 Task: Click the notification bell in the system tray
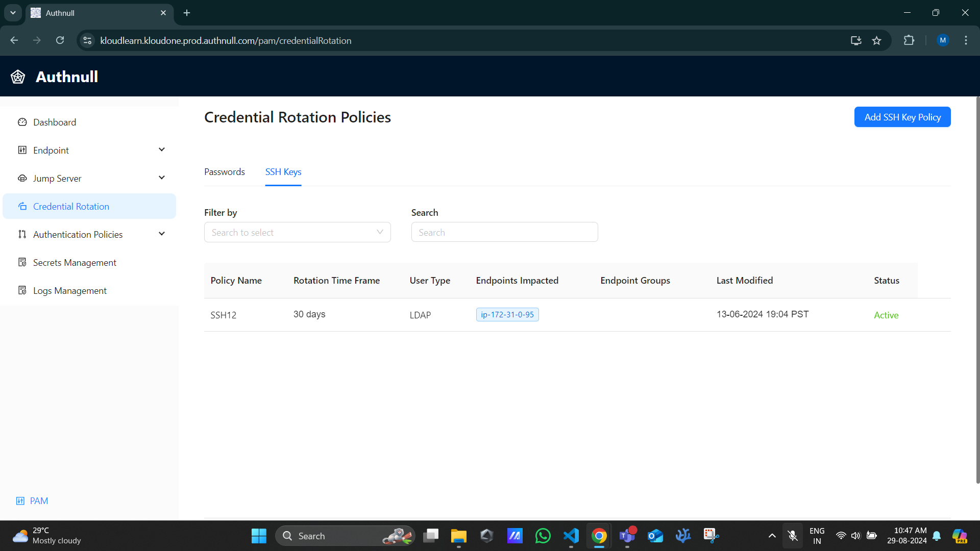click(x=937, y=536)
